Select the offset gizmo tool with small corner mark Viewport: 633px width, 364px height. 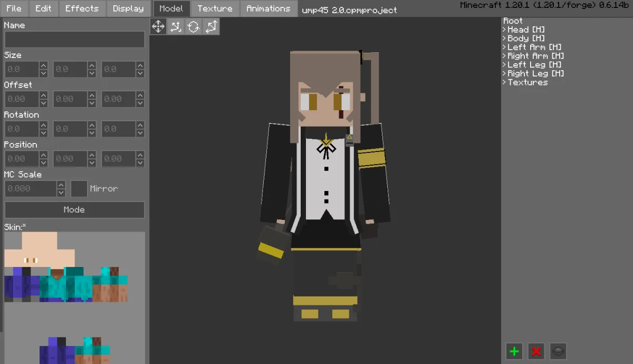coord(176,26)
